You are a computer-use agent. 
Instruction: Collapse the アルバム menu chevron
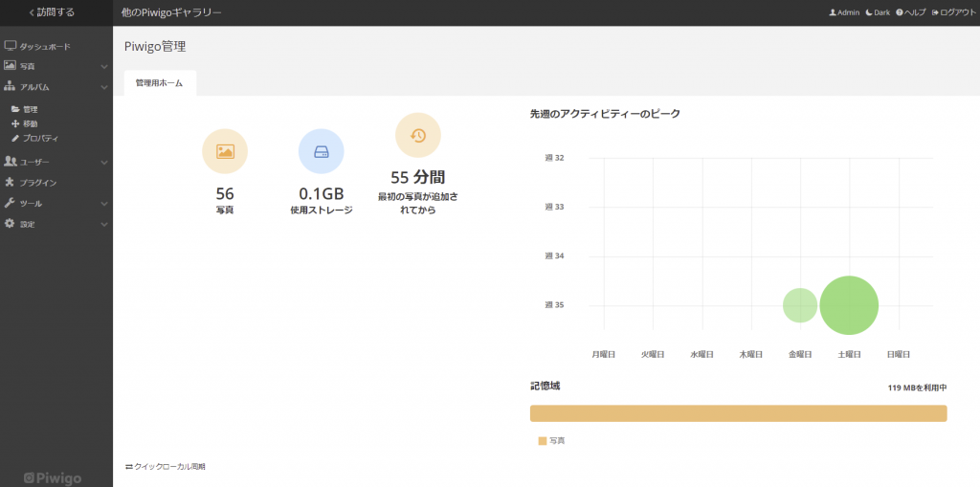(103, 87)
